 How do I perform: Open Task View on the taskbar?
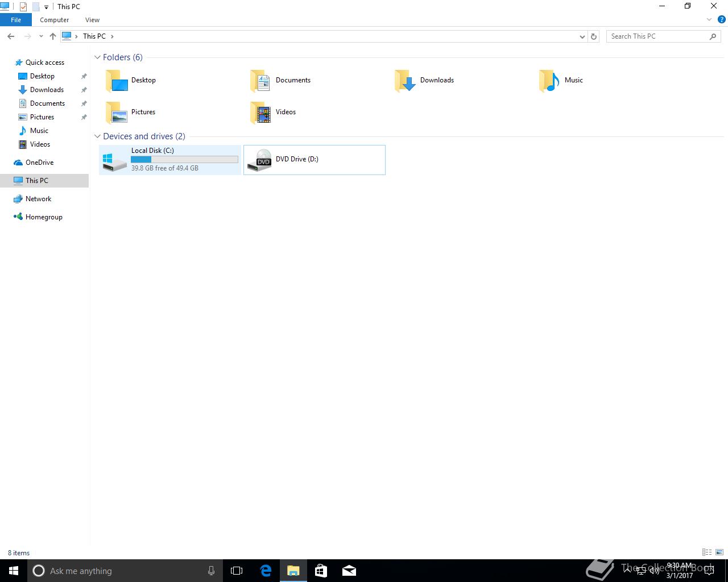pos(237,571)
